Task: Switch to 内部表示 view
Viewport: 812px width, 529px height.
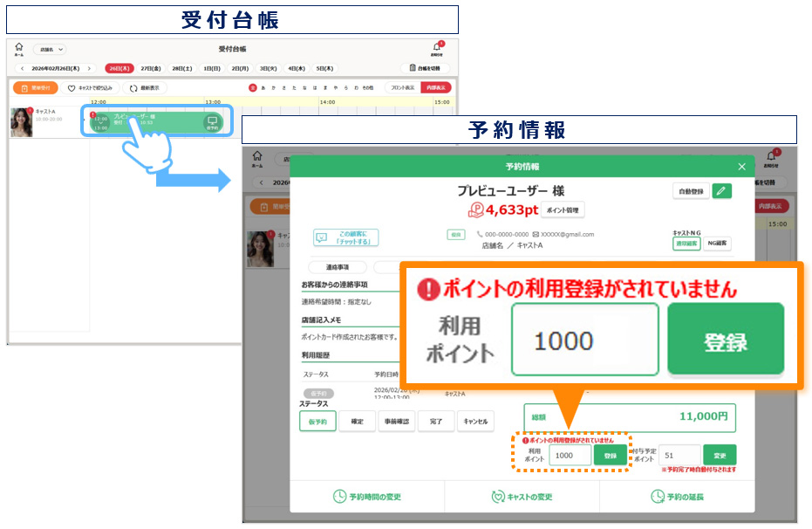Action: (x=435, y=88)
